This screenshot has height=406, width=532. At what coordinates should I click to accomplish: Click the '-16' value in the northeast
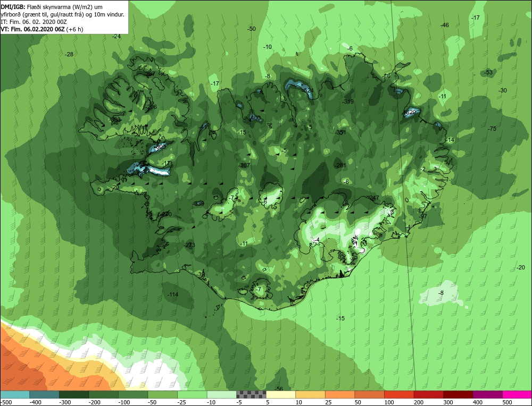click(386, 76)
